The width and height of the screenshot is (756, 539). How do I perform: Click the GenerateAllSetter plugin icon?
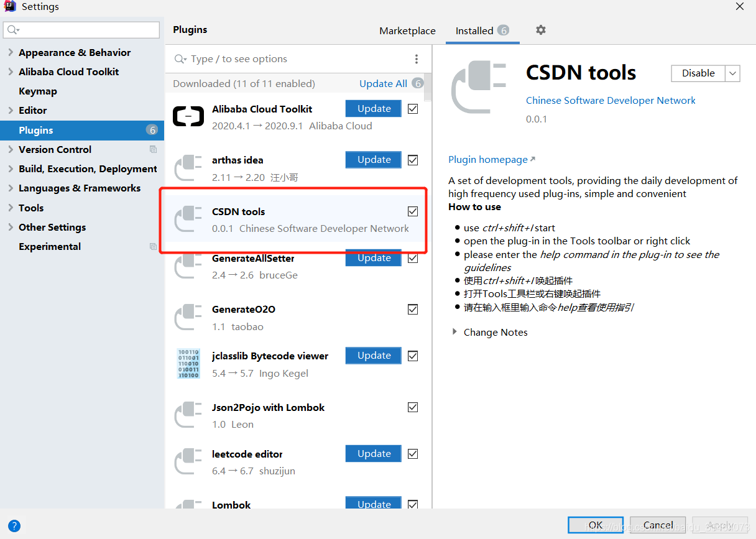pyautogui.click(x=188, y=266)
